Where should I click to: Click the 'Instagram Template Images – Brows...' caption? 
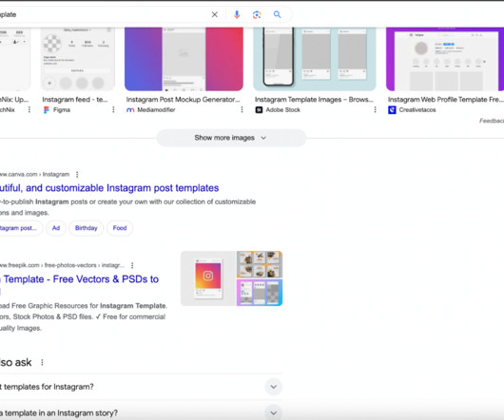314,100
